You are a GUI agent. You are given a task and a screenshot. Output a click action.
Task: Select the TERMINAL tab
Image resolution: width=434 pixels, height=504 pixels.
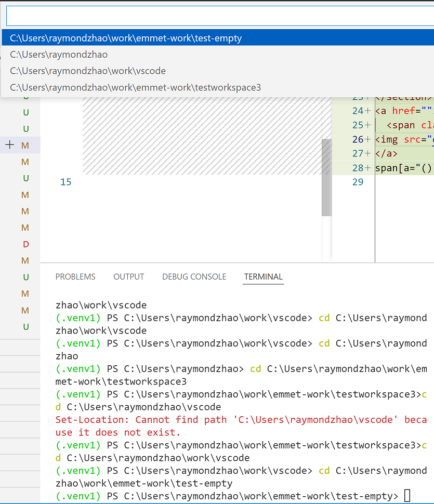(x=263, y=277)
